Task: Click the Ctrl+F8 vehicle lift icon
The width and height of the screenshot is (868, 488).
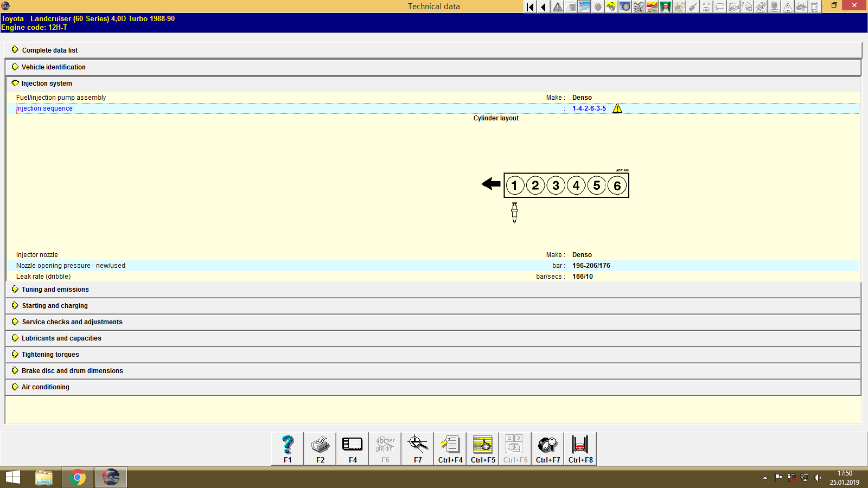Action: click(x=580, y=448)
